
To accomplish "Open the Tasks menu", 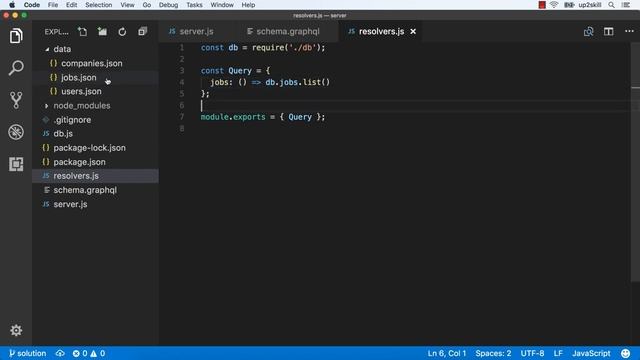I will 194,5.
